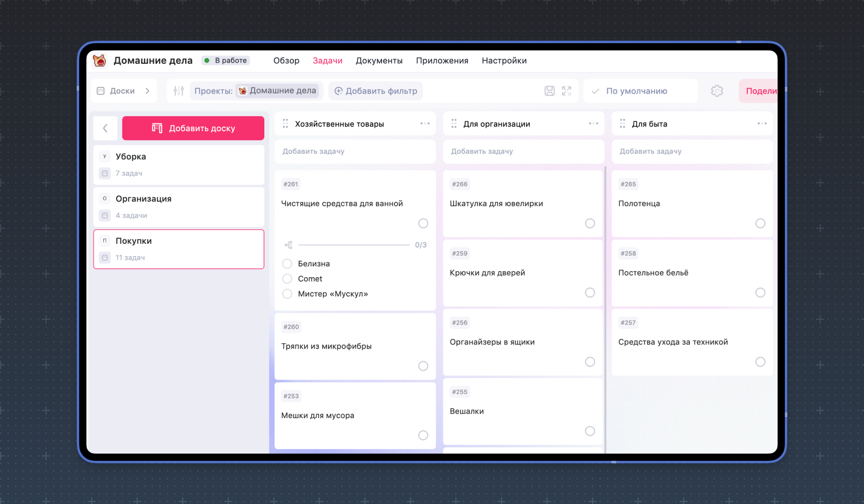Click the save filter floppy disk icon
Image resolution: width=864 pixels, height=504 pixels.
[549, 91]
